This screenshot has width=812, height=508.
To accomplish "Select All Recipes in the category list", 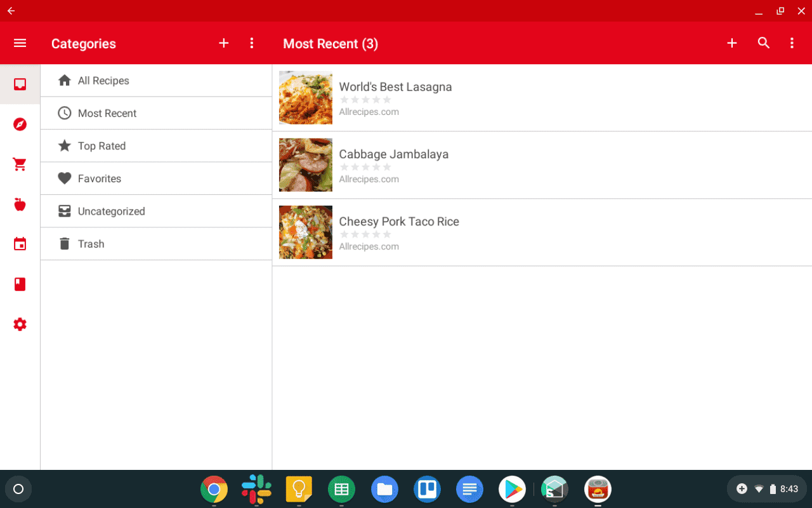I will tap(103, 81).
